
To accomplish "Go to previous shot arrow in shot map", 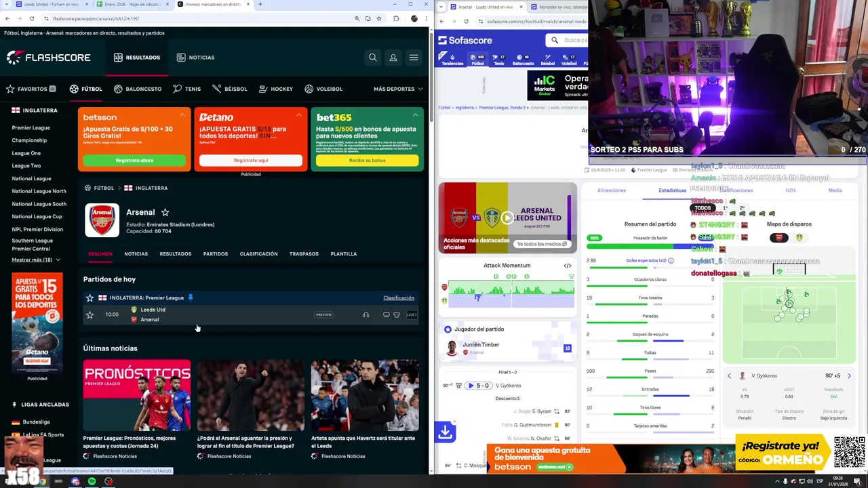I will (x=730, y=375).
